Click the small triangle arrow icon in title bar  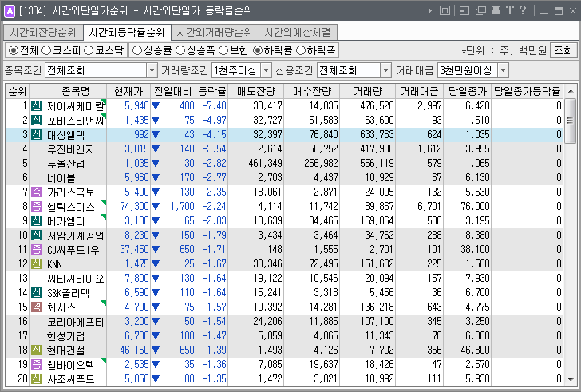(430, 10)
